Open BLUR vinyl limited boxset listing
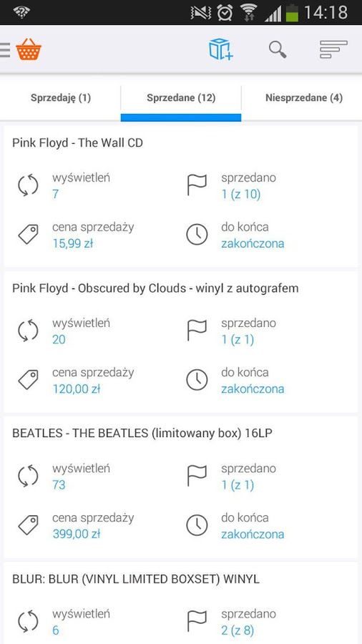 [136, 579]
